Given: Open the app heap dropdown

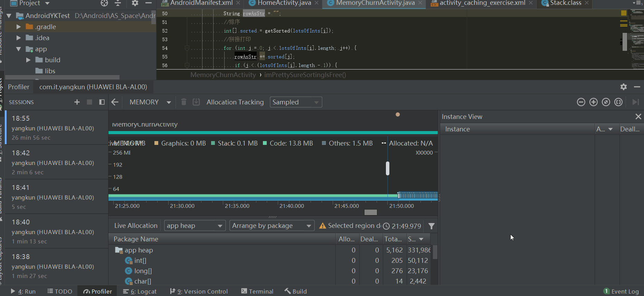Looking at the screenshot, I should (195, 225).
